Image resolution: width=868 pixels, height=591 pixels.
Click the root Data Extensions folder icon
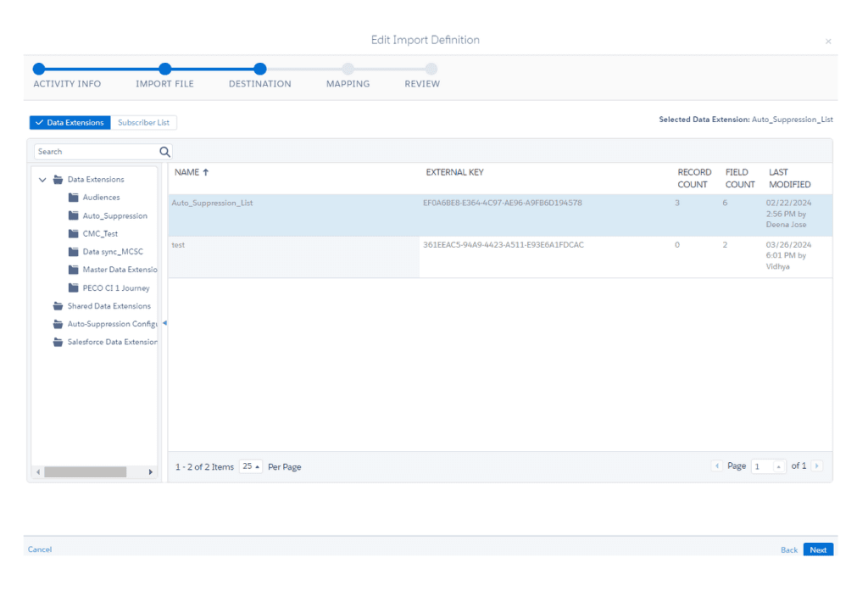[58, 180]
